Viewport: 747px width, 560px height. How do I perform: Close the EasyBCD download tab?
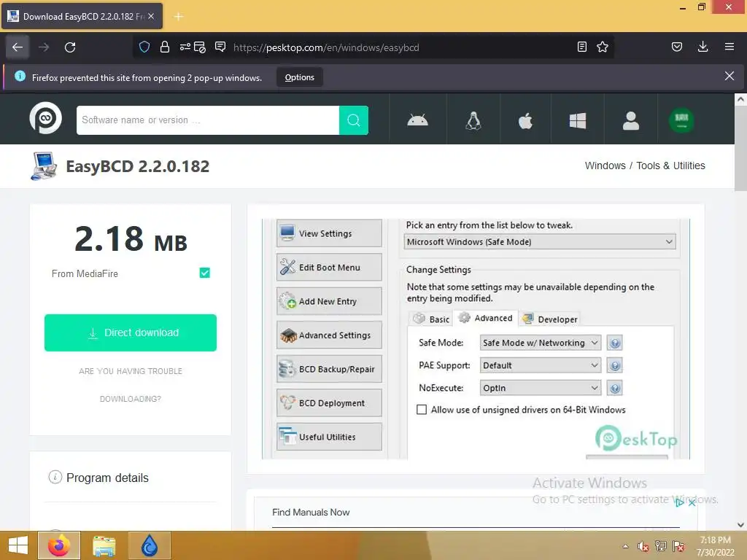coord(151,16)
